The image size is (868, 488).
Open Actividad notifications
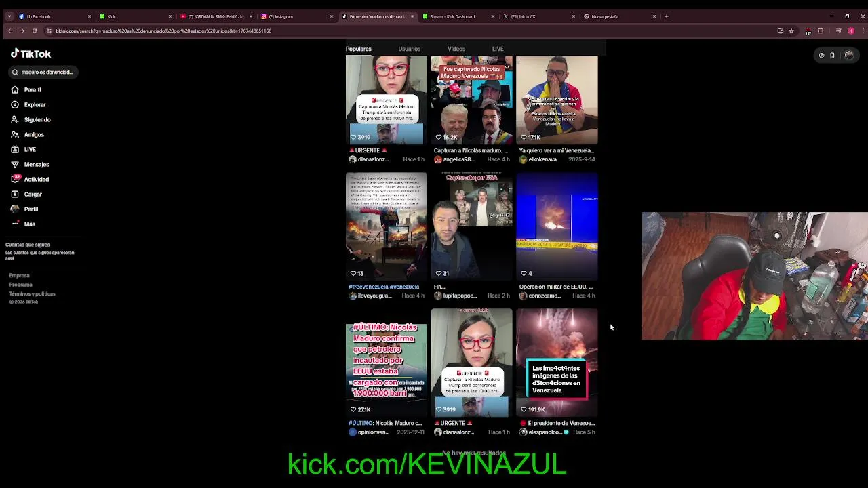pos(30,179)
